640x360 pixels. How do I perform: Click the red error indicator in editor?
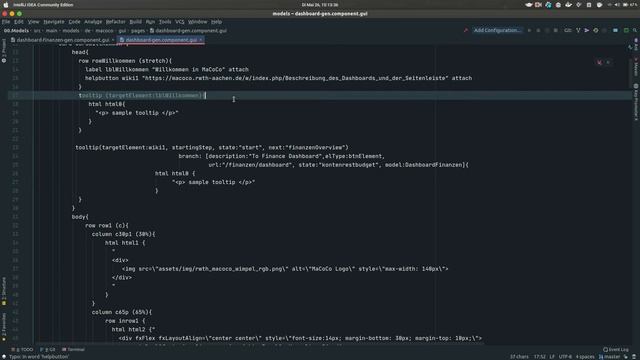click(x=599, y=62)
